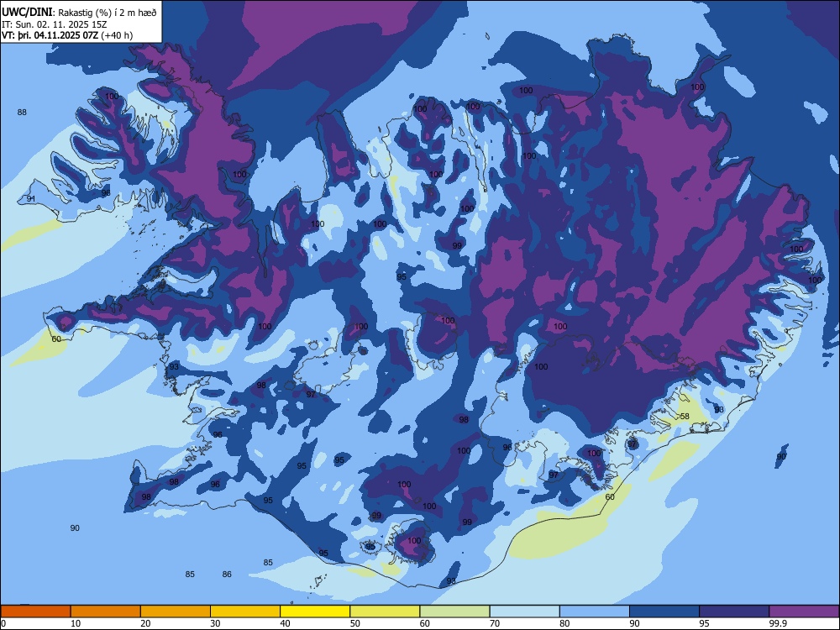This screenshot has height=630, width=840.
Task: Click the medium blue 90–95 legend swatch
Action: pos(664,612)
